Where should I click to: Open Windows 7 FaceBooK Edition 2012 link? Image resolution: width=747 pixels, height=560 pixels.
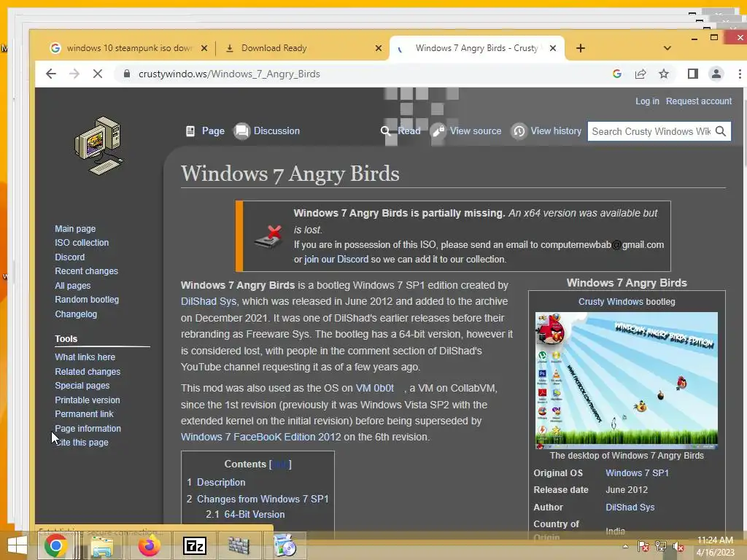click(260, 437)
